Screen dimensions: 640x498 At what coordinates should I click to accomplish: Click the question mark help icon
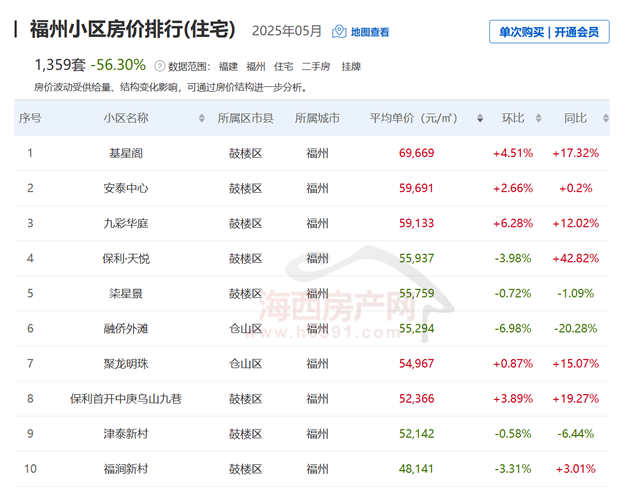pyautogui.click(x=160, y=66)
